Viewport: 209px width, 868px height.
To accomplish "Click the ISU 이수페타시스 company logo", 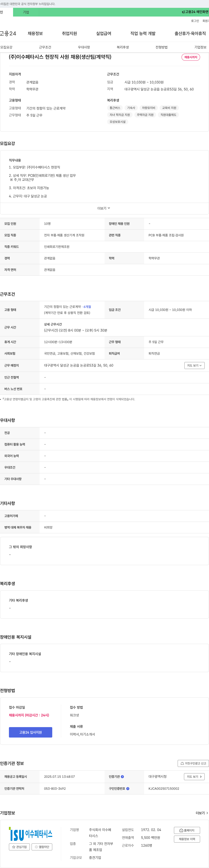I will (x=30, y=834).
